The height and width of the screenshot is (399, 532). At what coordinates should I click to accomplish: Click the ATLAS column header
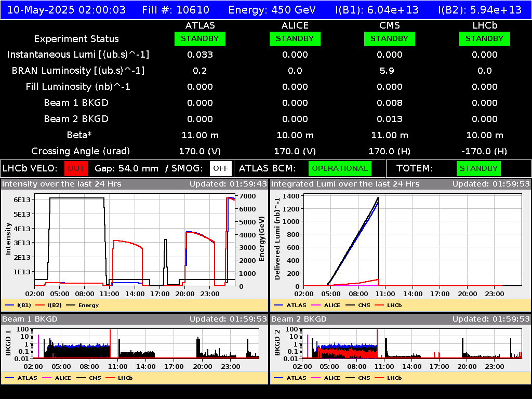click(200, 25)
